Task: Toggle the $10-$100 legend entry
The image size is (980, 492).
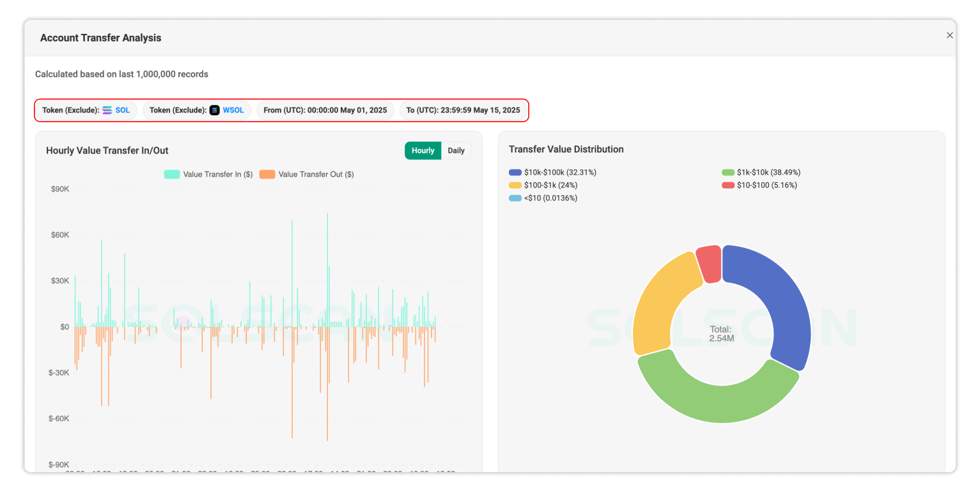Action: 759,185
